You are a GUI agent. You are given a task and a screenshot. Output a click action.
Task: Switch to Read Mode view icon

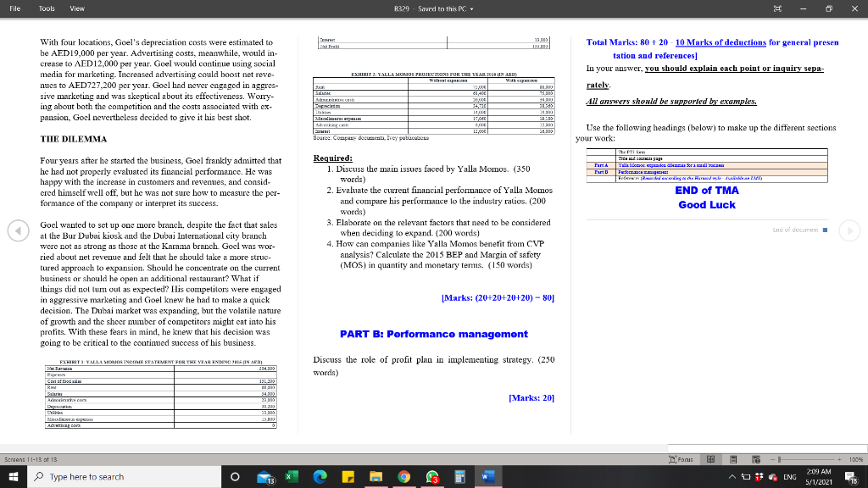click(710, 458)
